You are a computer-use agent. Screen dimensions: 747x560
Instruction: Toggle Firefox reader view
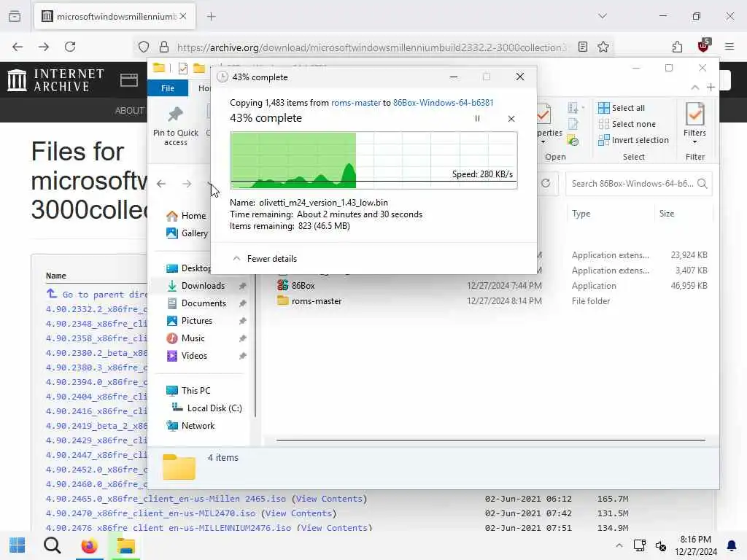(x=583, y=47)
